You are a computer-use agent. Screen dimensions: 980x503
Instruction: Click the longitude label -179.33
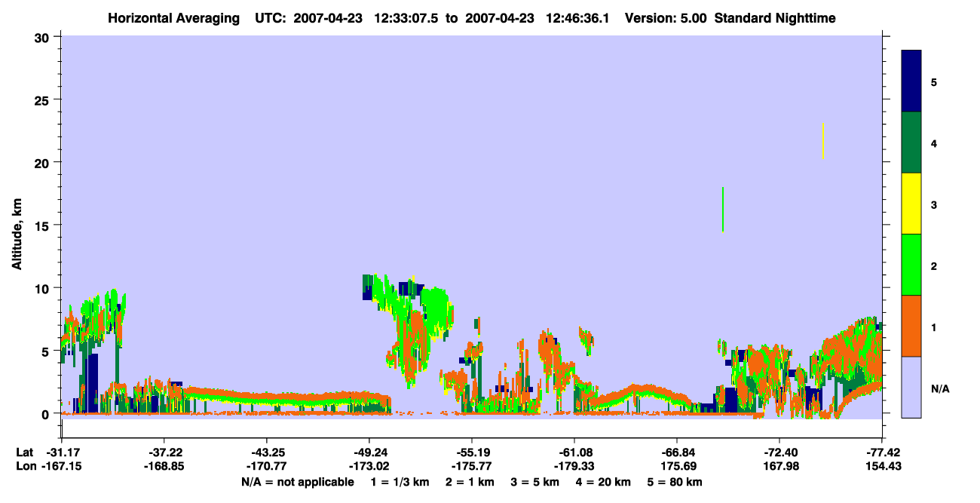pos(574,467)
